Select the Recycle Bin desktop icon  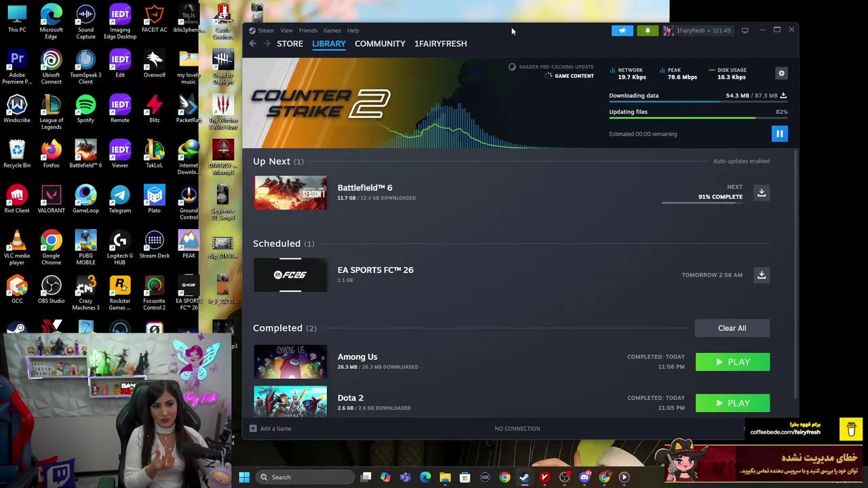[17, 155]
